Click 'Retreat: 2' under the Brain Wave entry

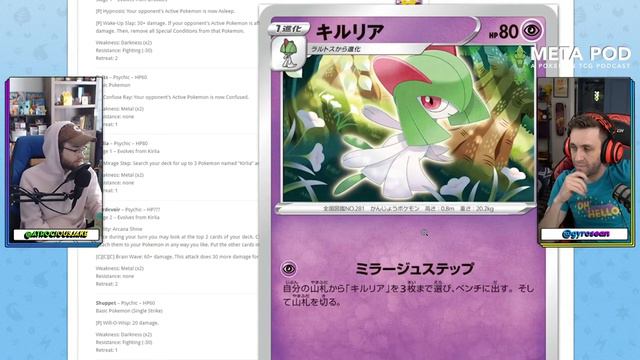click(x=107, y=284)
